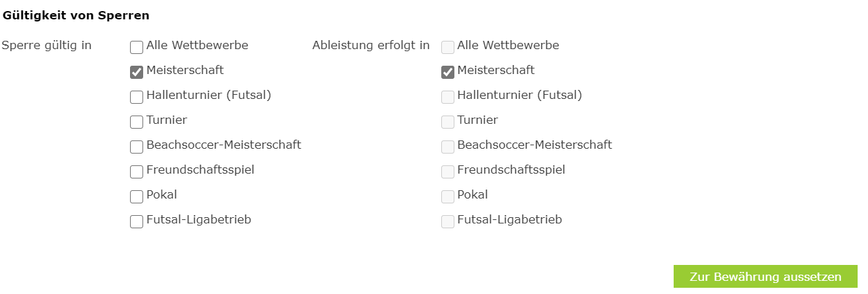Tick Futsal-Ligabetrieb under Sperre gültig in
The width and height of the screenshot is (868, 294).
(136, 221)
